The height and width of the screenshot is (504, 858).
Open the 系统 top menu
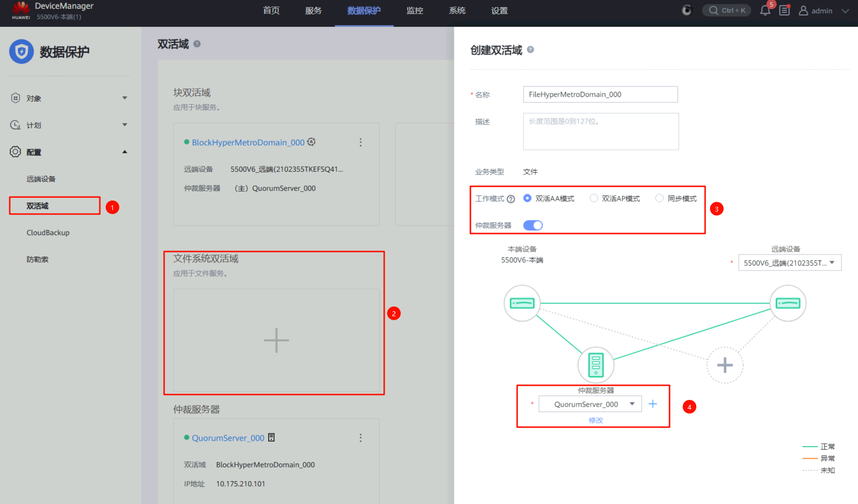(457, 11)
